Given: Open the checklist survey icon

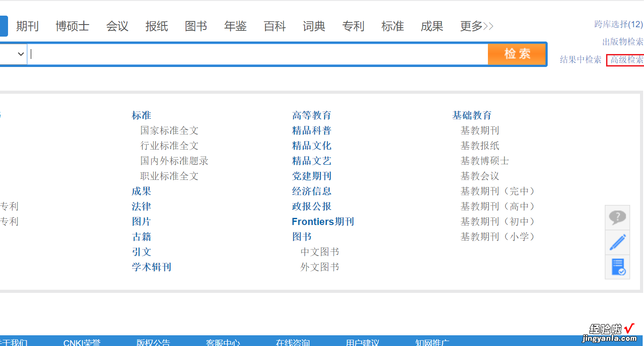Looking at the screenshot, I should click(617, 267).
